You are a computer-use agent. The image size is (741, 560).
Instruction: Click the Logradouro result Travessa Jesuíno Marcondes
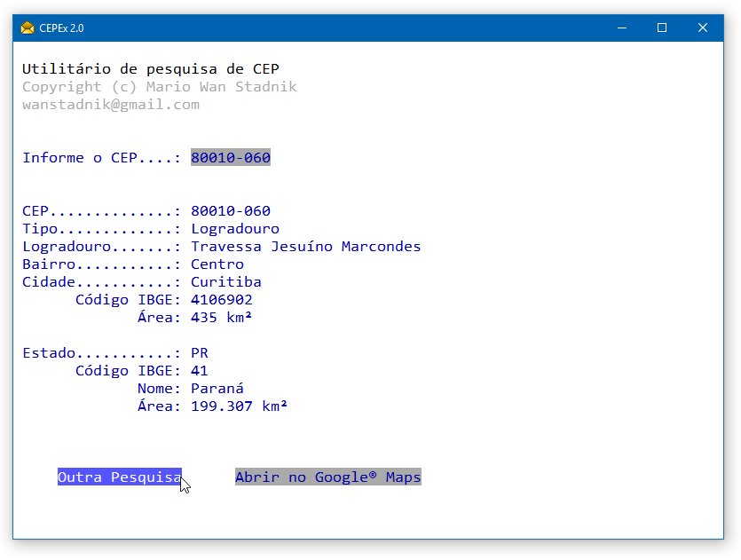pos(304,246)
